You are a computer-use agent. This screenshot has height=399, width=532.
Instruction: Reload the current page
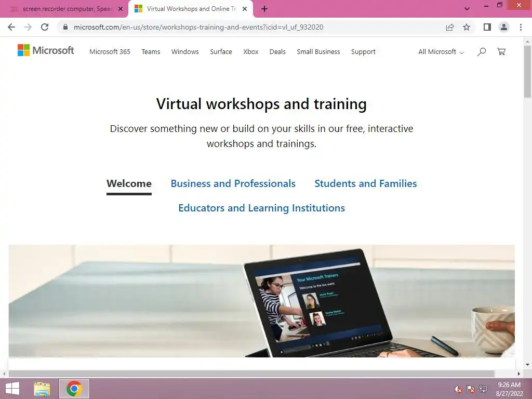(45, 27)
